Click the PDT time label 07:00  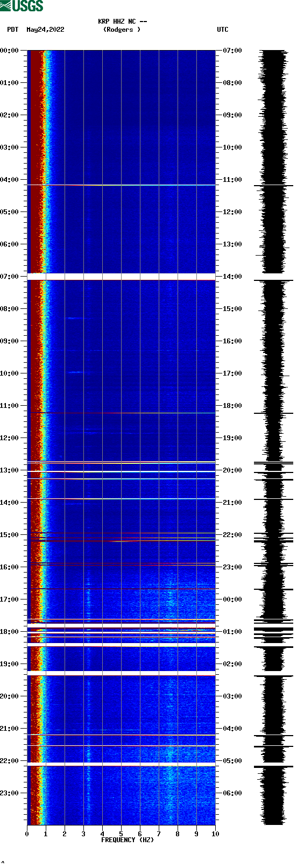[9, 277]
